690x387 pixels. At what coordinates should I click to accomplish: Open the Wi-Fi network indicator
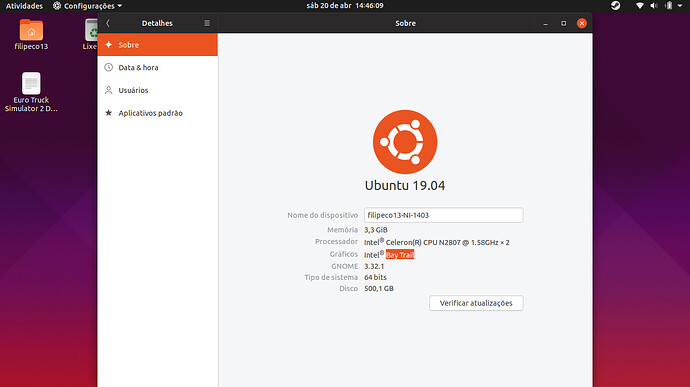click(x=640, y=6)
